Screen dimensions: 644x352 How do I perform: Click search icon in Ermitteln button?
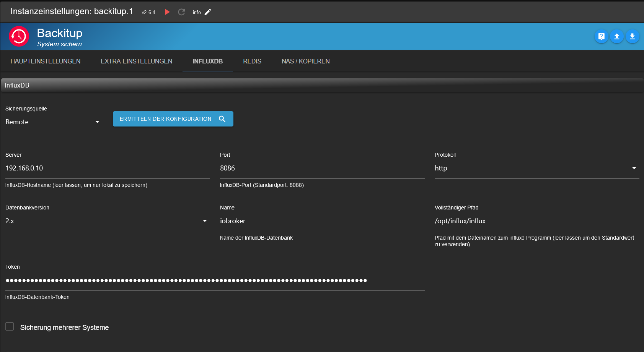point(222,119)
